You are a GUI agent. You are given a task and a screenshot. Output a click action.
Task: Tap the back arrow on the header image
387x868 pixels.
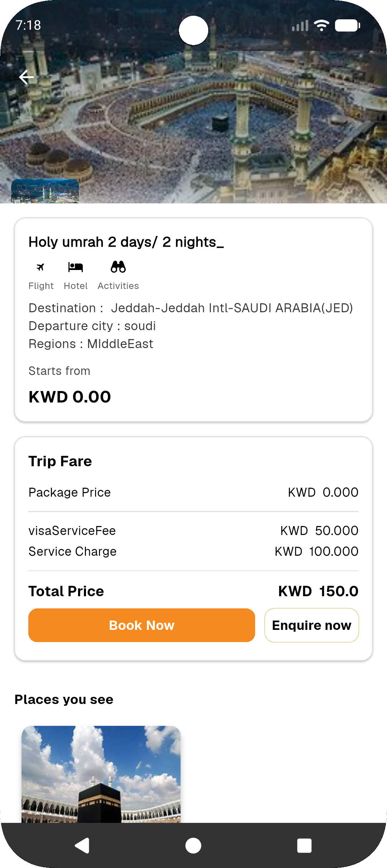coord(27,77)
